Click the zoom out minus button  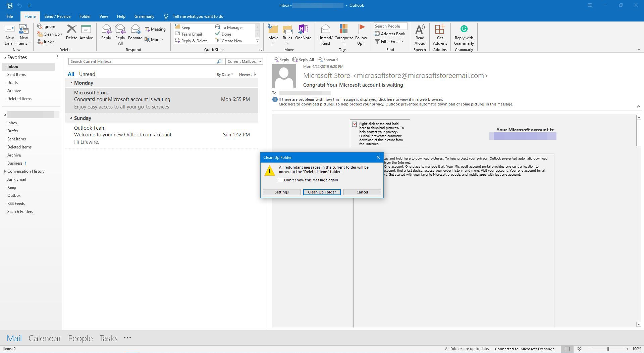tap(589, 349)
